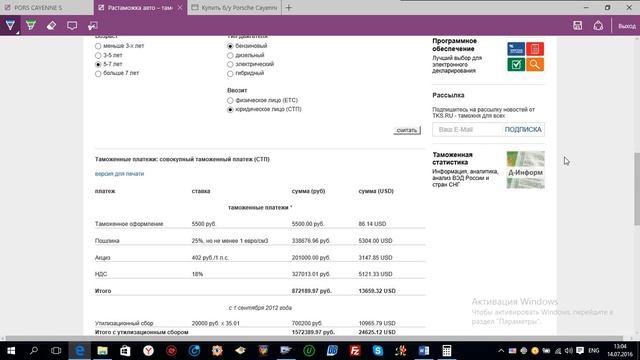Switch to PORS CAYENNE S tab

tap(47, 7)
